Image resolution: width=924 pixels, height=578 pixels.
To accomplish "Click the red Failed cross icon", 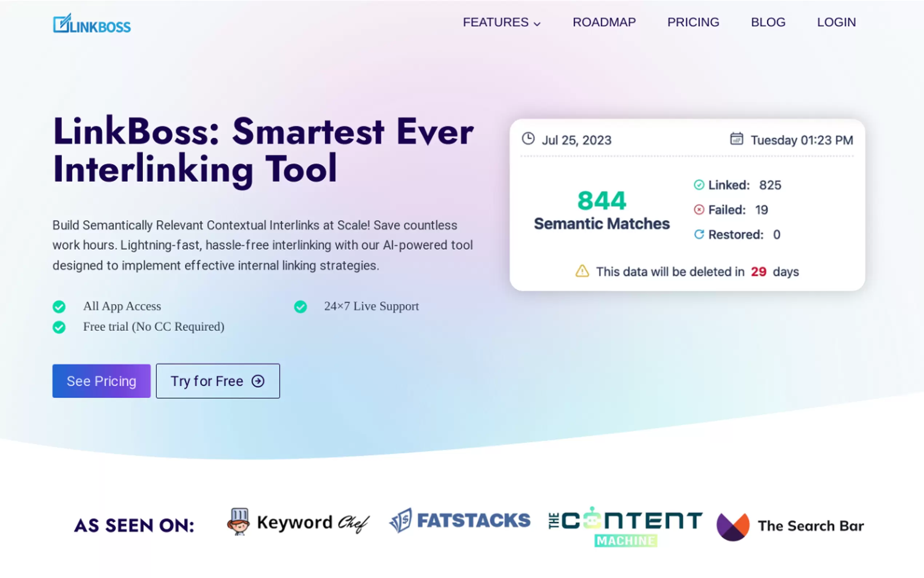I will (x=698, y=210).
